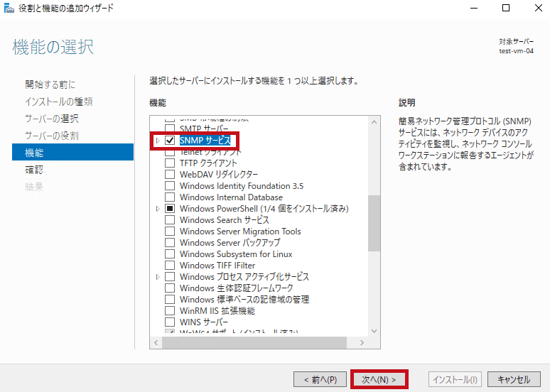This screenshot has height=392, width=550.
Task: Select Windows Subsystem for Linux text
Action: [x=236, y=254]
